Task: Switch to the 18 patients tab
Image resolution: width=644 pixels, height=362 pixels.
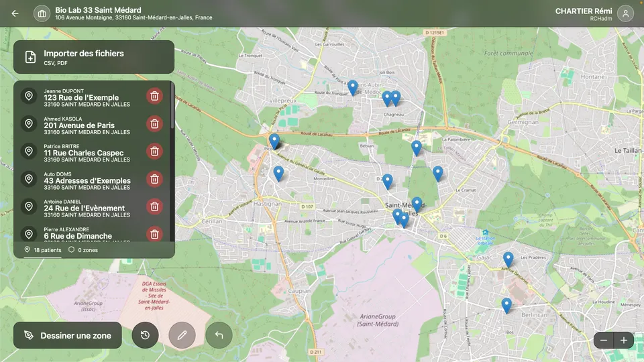Action: point(43,250)
